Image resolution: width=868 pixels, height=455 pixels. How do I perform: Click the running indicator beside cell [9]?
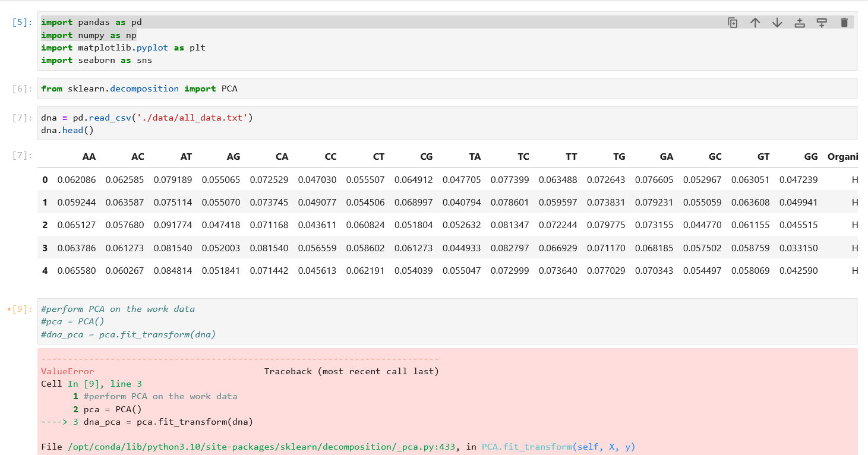[x=9, y=308]
